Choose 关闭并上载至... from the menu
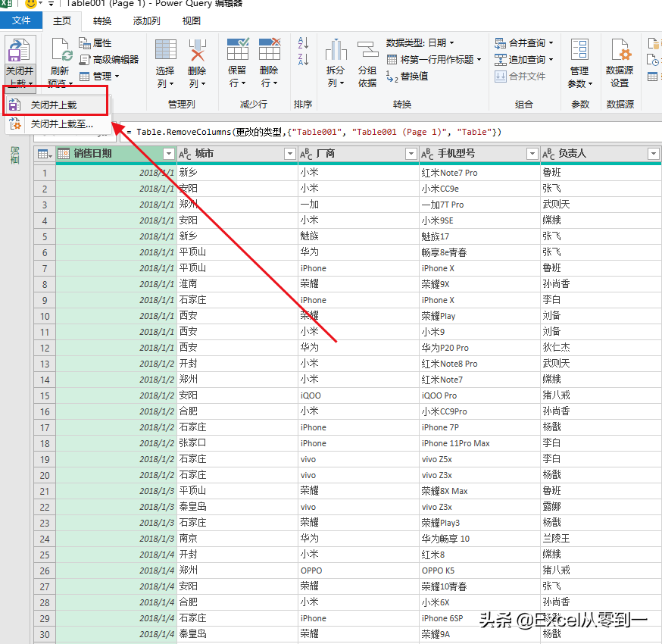The image size is (662, 644). click(x=58, y=124)
